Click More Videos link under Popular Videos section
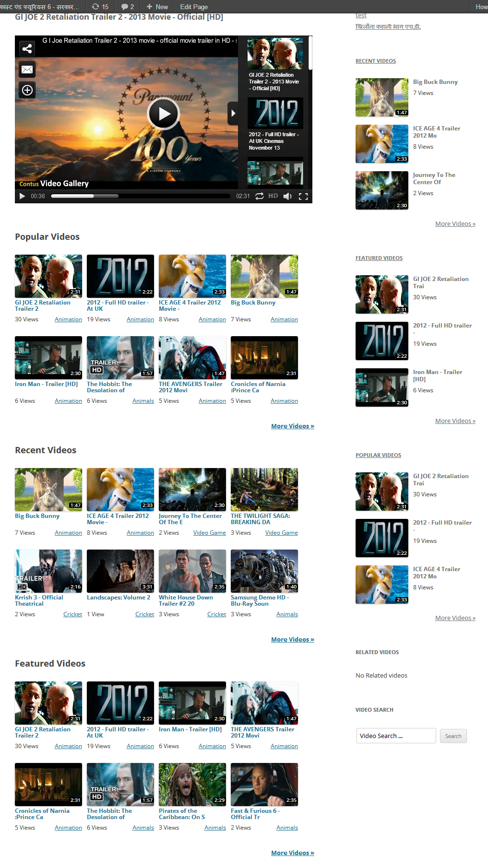The image size is (488, 868). coord(293,426)
